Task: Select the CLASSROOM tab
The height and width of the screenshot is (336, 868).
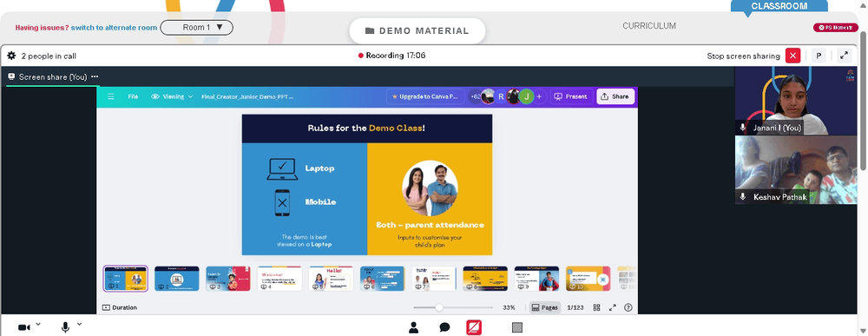Action: click(x=779, y=6)
